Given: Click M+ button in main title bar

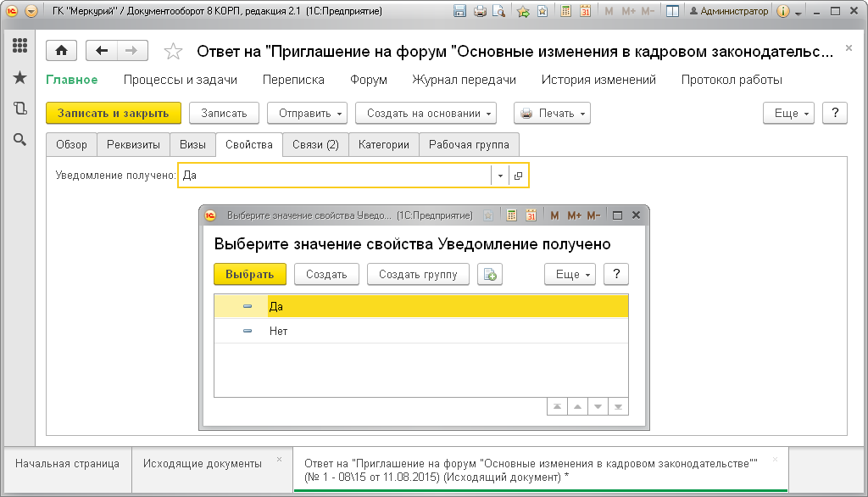Looking at the screenshot, I should pyautogui.click(x=628, y=11).
